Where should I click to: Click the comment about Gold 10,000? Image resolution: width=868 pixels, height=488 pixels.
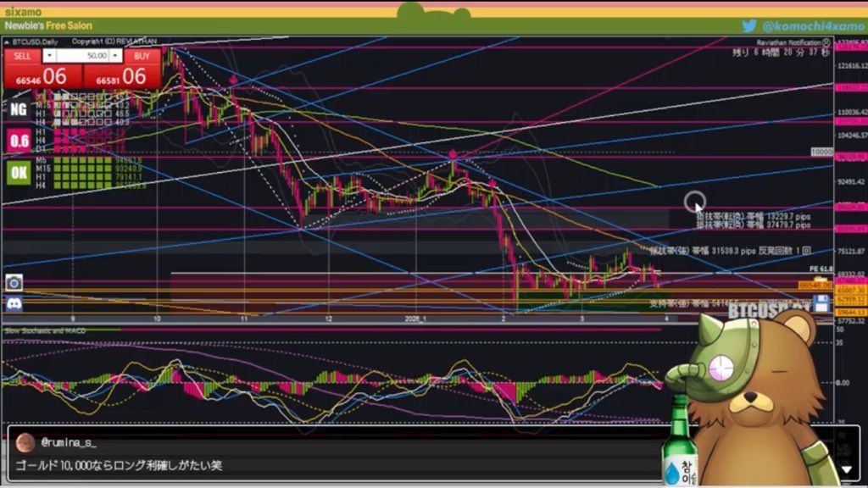coord(119,465)
